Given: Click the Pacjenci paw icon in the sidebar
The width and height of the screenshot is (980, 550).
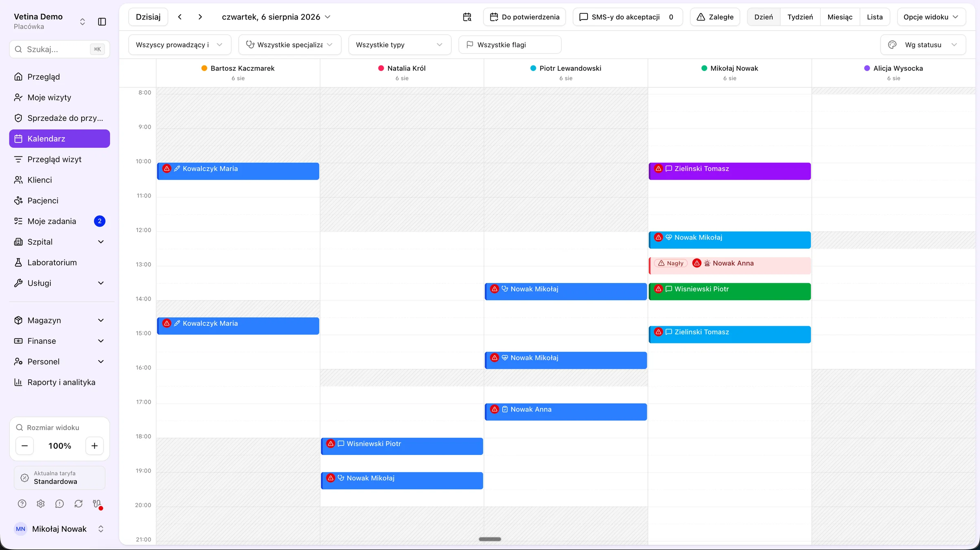Looking at the screenshot, I should click(18, 200).
